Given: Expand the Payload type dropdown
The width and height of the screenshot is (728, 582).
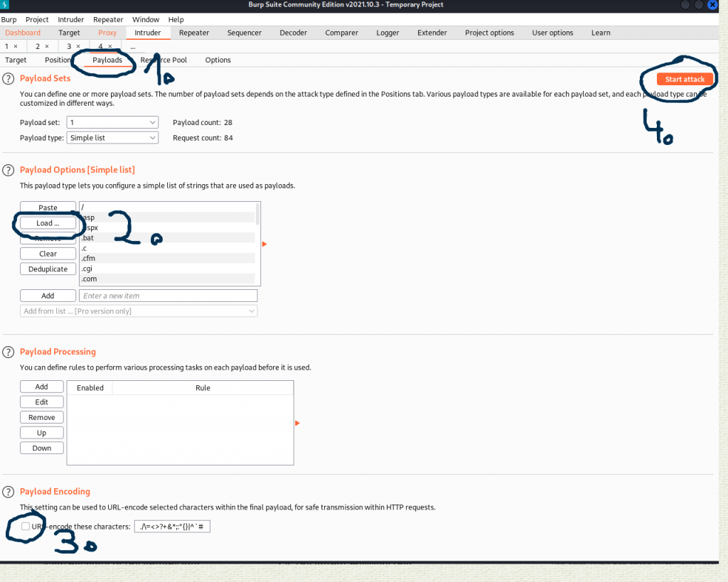Looking at the screenshot, I should click(112, 138).
